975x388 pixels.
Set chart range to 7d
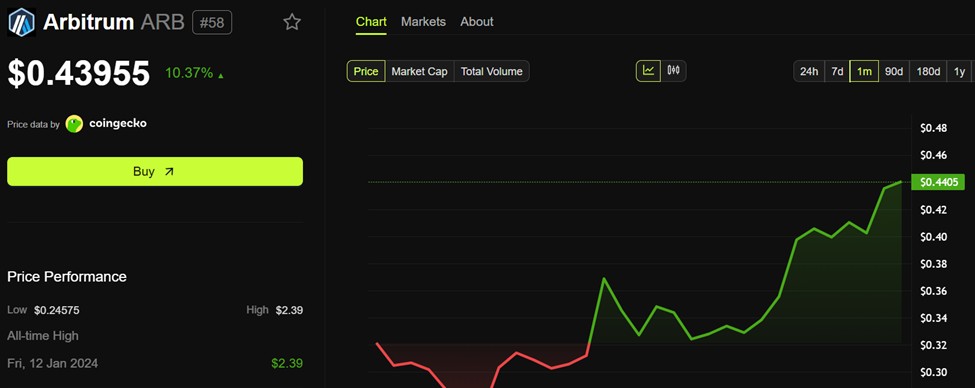[x=837, y=72]
